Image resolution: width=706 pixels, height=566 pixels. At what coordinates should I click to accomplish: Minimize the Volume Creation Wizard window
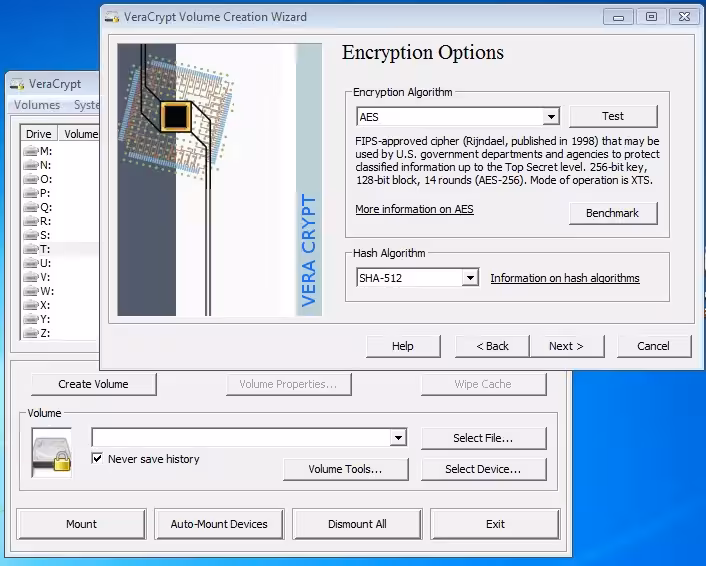(618, 17)
